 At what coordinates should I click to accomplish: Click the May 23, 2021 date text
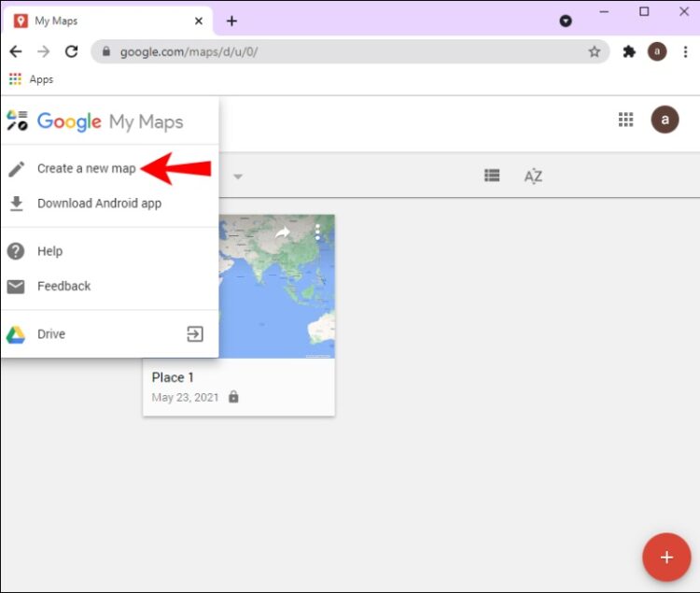(x=186, y=398)
